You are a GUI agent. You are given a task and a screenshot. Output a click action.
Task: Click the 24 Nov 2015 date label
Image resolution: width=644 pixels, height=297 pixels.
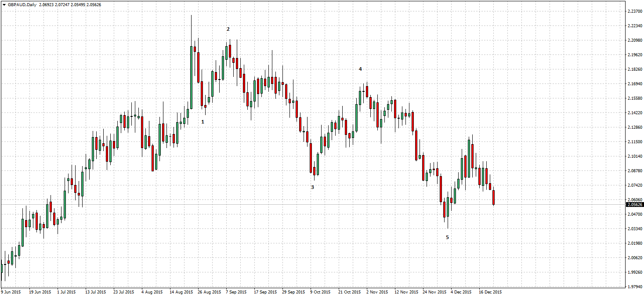[434, 292]
